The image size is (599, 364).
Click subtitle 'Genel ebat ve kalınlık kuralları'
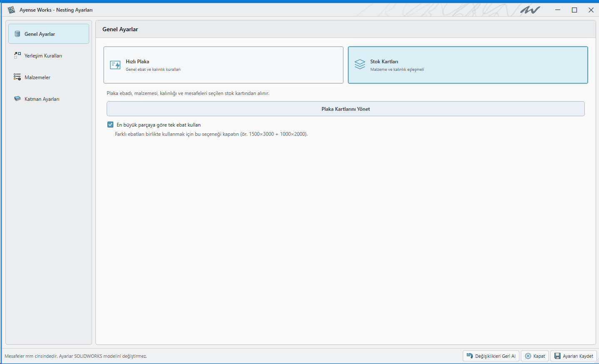click(x=153, y=70)
